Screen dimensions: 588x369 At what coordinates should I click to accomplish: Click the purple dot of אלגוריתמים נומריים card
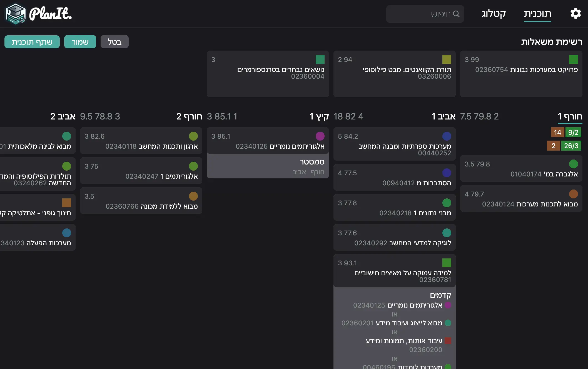[320, 136]
